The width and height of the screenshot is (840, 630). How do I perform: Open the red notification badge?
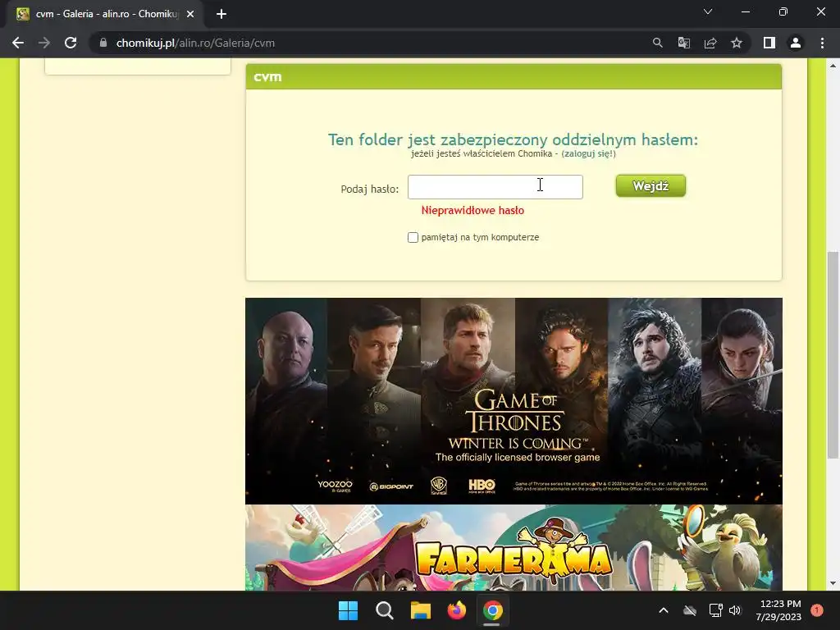[x=817, y=610]
